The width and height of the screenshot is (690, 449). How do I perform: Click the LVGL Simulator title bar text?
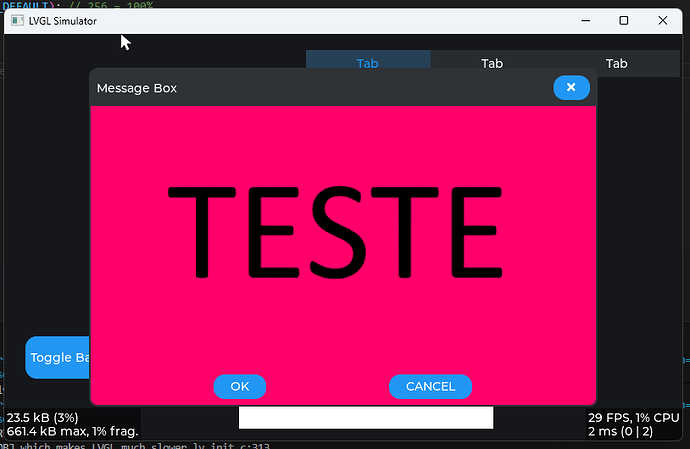62,21
